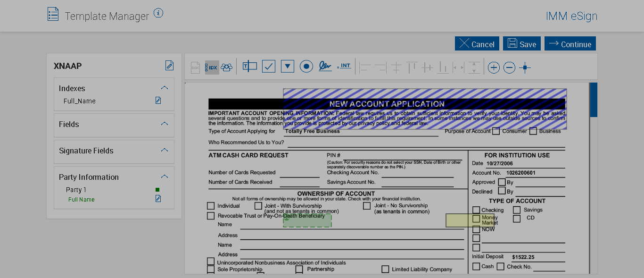Select the checkbox field tool
This screenshot has width=644, height=278.
[269, 66]
